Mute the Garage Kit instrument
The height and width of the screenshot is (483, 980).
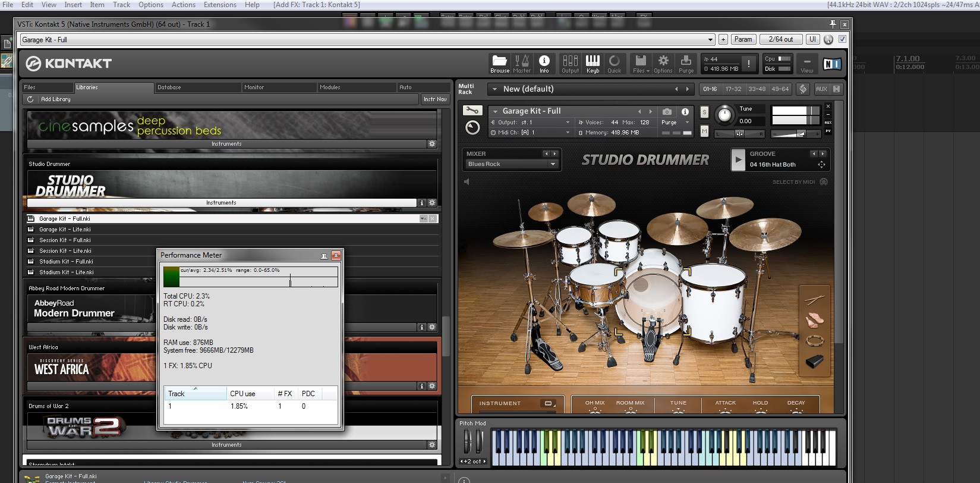click(704, 131)
